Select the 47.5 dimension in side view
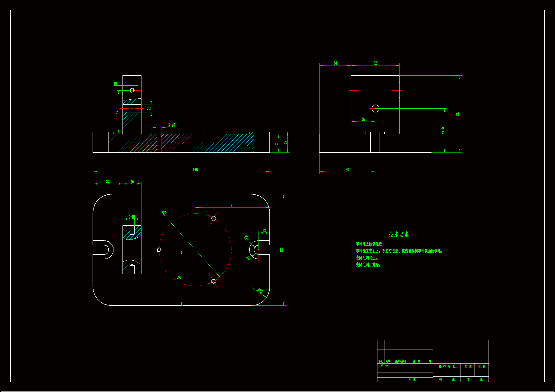 point(442,130)
